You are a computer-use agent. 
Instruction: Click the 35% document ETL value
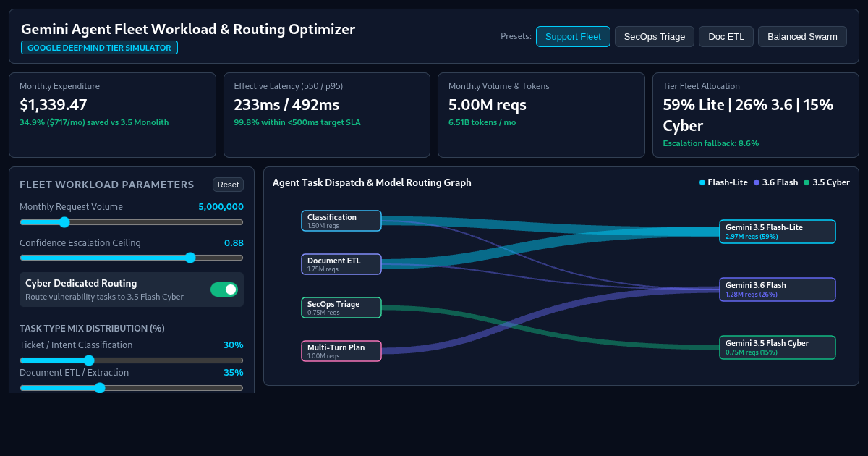click(234, 373)
